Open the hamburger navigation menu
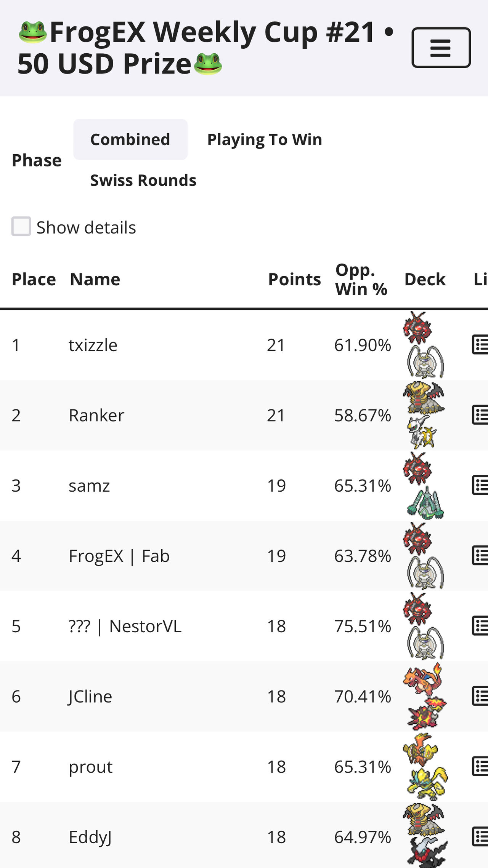Viewport: 488px width, 868px height. [x=441, y=48]
